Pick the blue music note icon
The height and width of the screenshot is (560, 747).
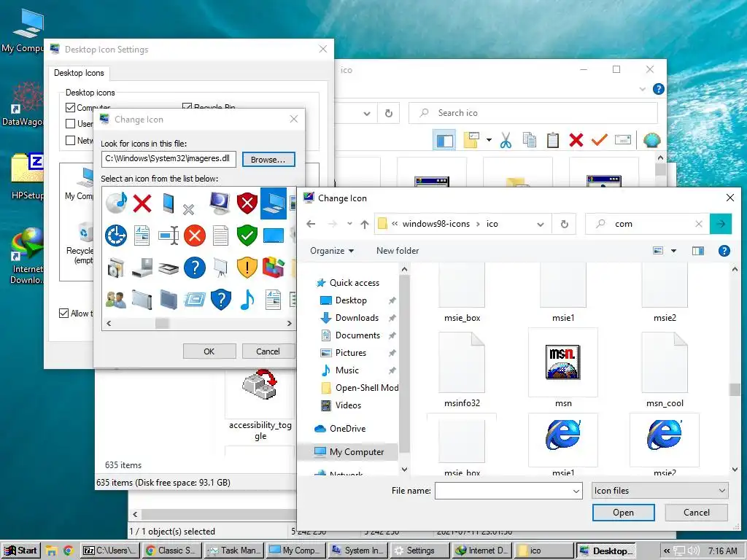point(247,300)
